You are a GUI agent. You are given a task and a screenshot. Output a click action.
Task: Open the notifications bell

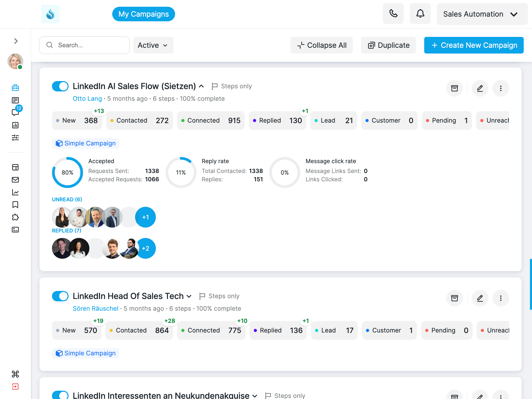click(x=420, y=13)
